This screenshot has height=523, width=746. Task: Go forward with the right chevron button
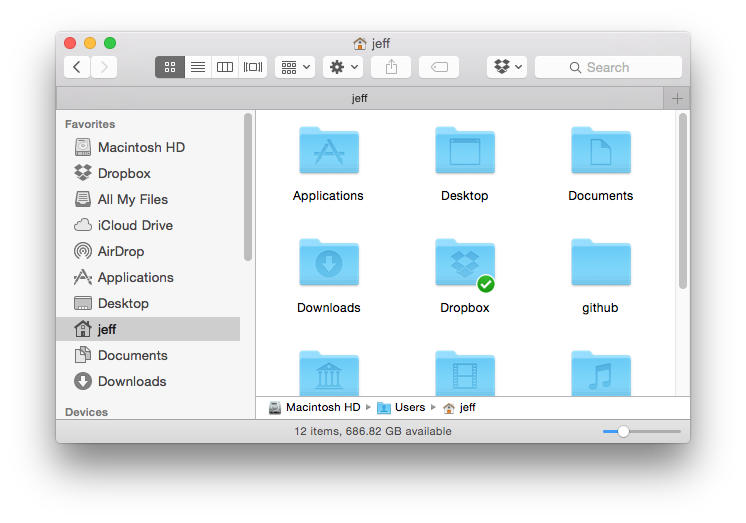click(104, 67)
